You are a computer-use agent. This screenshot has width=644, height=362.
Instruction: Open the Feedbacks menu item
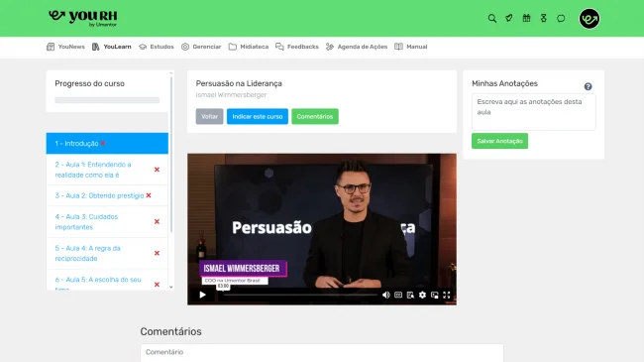click(x=297, y=47)
